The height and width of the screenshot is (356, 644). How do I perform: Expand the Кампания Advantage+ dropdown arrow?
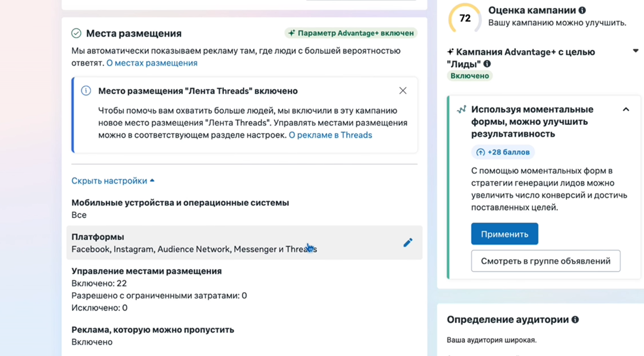click(635, 51)
